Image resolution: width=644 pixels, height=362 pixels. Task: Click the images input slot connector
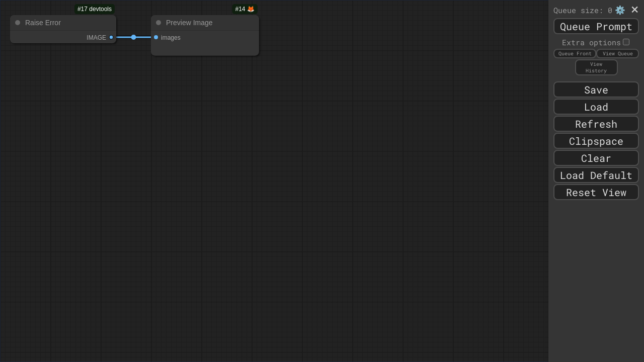(x=156, y=37)
